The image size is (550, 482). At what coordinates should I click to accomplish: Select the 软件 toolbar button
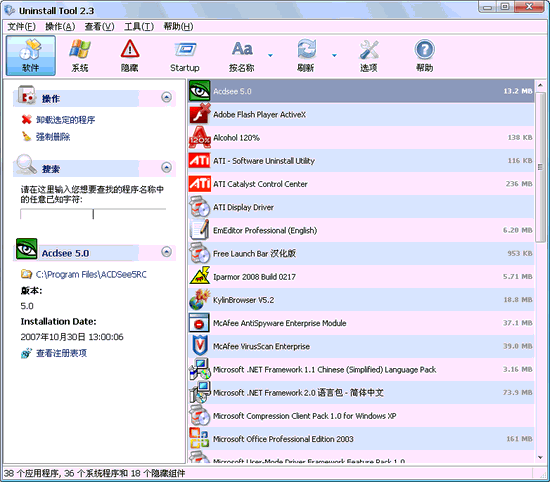tap(31, 55)
